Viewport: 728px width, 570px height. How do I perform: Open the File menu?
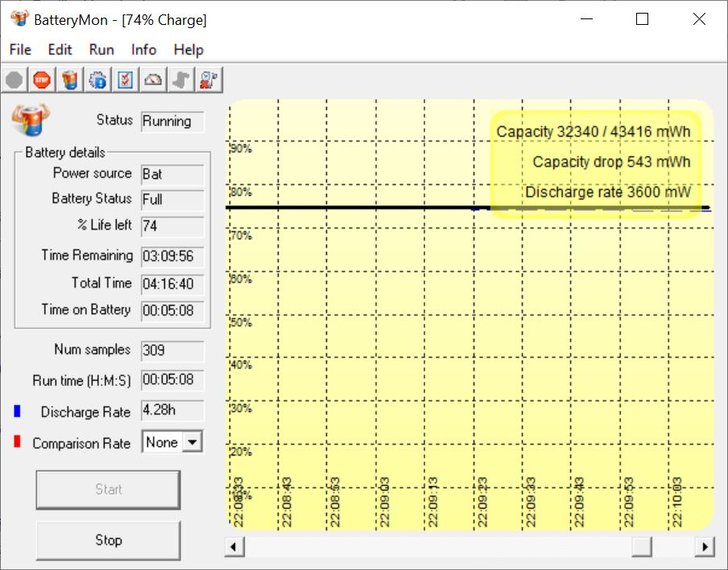click(20, 50)
